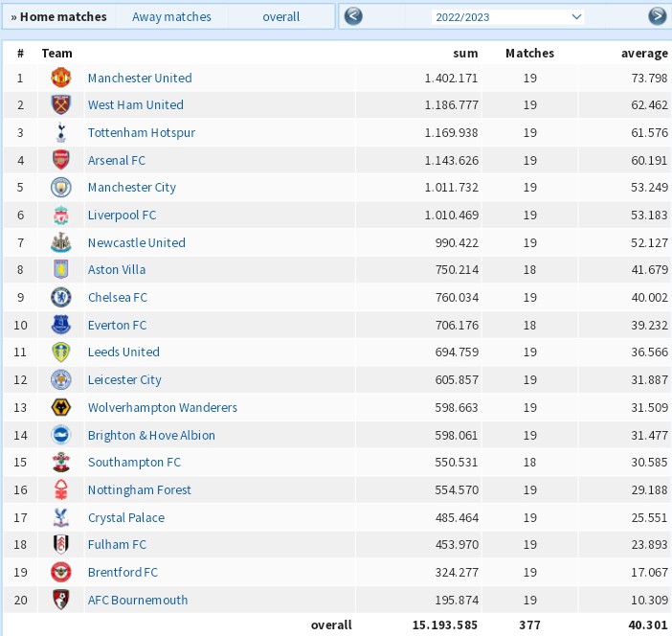
Task: Click the 'Team' column header
Action: pyautogui.click(x=57, y=54)
